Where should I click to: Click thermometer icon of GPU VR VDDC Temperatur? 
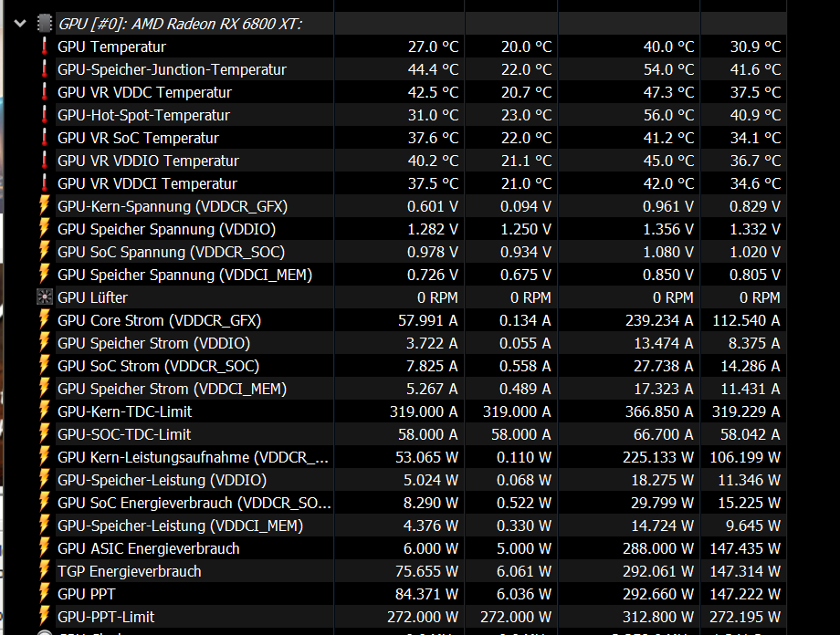coord(45,92)
